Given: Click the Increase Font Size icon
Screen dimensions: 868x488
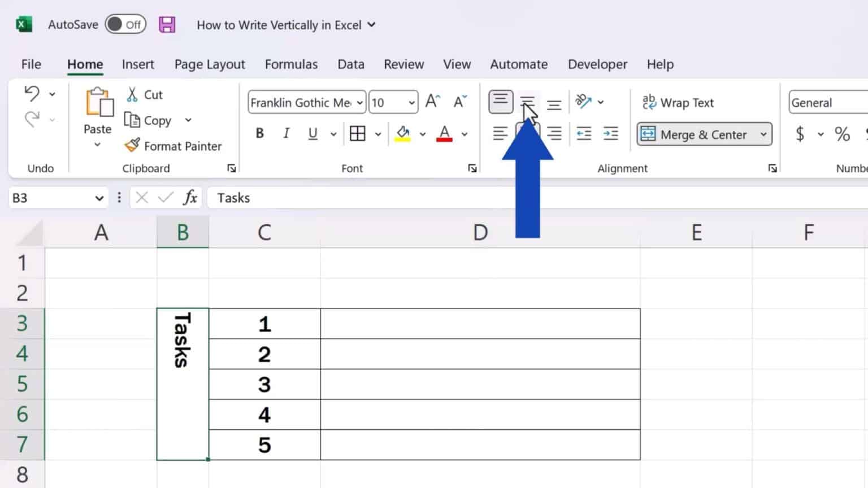Looking at the screenshot, I should pos(433,102).
